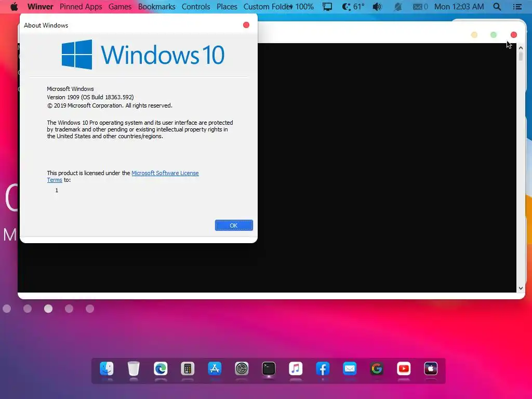Open the list icon at menu bar end
This screenshot has height=399, width=532.
coord(517,6)
